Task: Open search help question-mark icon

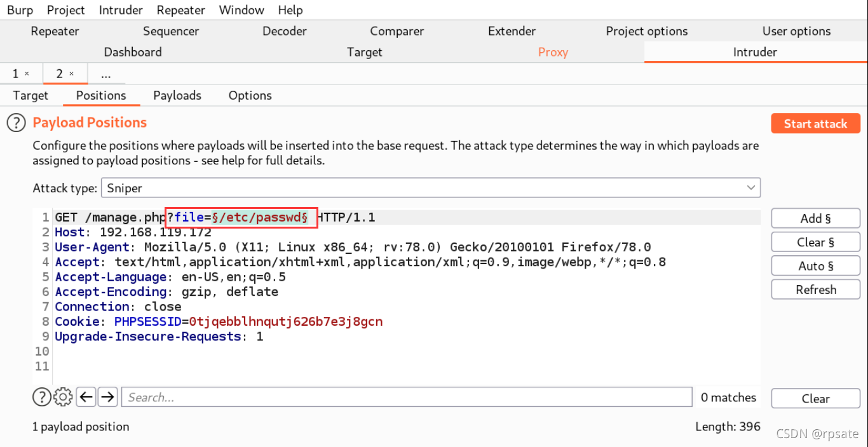Action: pos(41,397)
